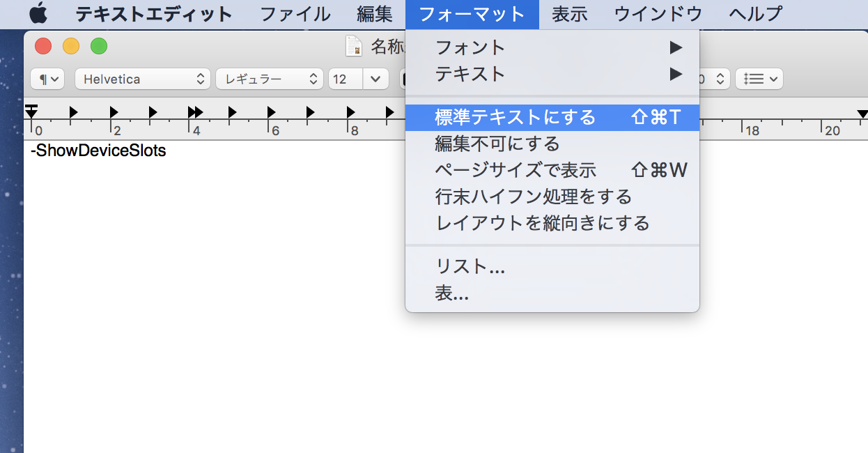Choose リスト... menu item
This screenshot has width=868, height=453.
[x=552, y=266]
